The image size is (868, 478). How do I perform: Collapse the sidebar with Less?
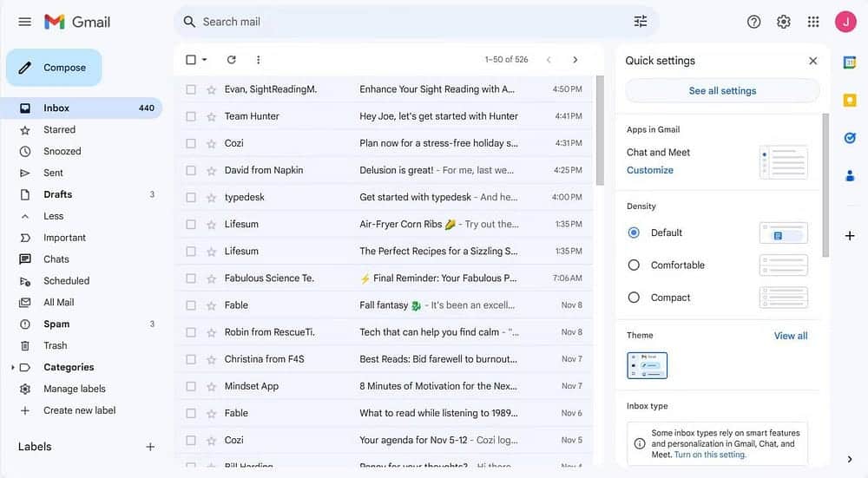tap(53, 216)
